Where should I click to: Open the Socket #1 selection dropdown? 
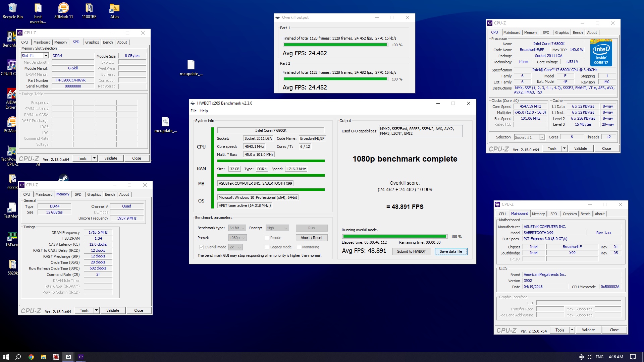tap(529, 137)
